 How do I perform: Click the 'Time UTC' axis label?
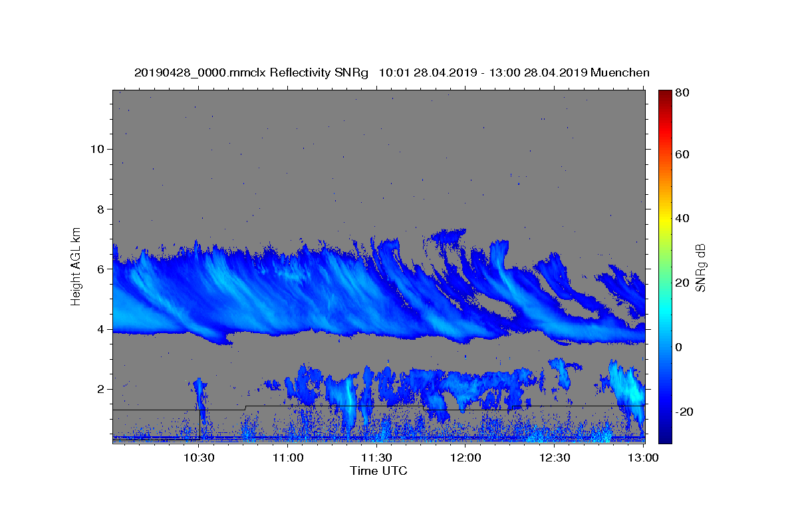(378, 471)
